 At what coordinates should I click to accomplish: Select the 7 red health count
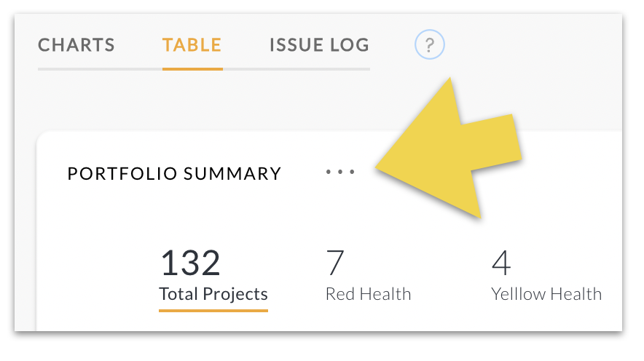pos(335,263)
